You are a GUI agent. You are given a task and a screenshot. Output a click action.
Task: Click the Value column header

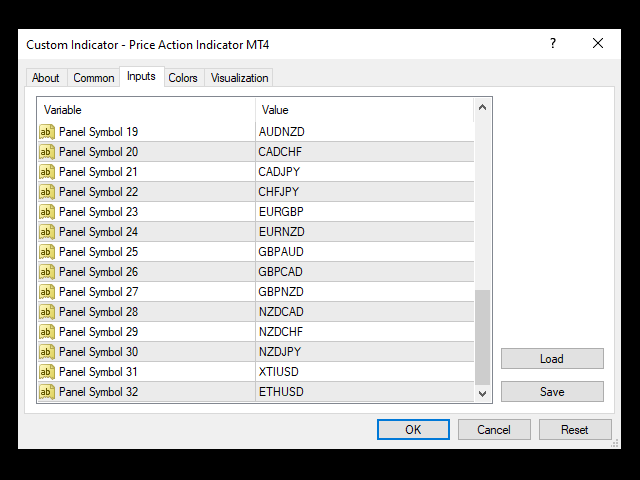(x=363, y=110)
